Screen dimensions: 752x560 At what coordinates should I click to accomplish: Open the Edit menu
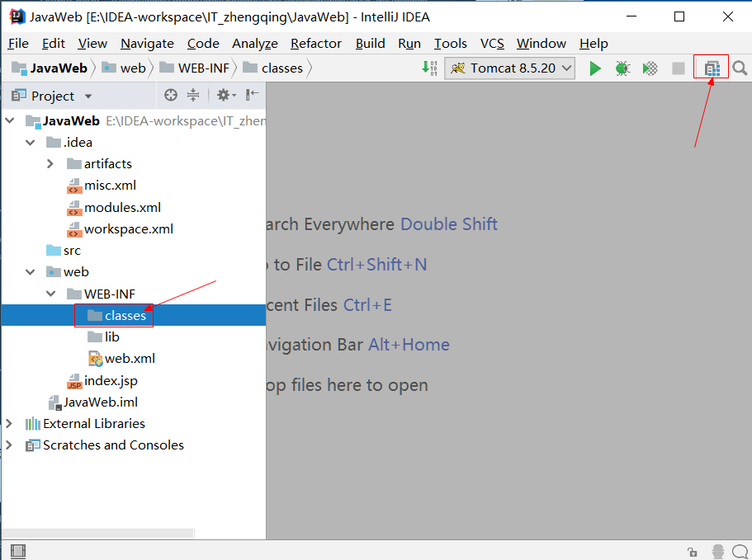53,44
